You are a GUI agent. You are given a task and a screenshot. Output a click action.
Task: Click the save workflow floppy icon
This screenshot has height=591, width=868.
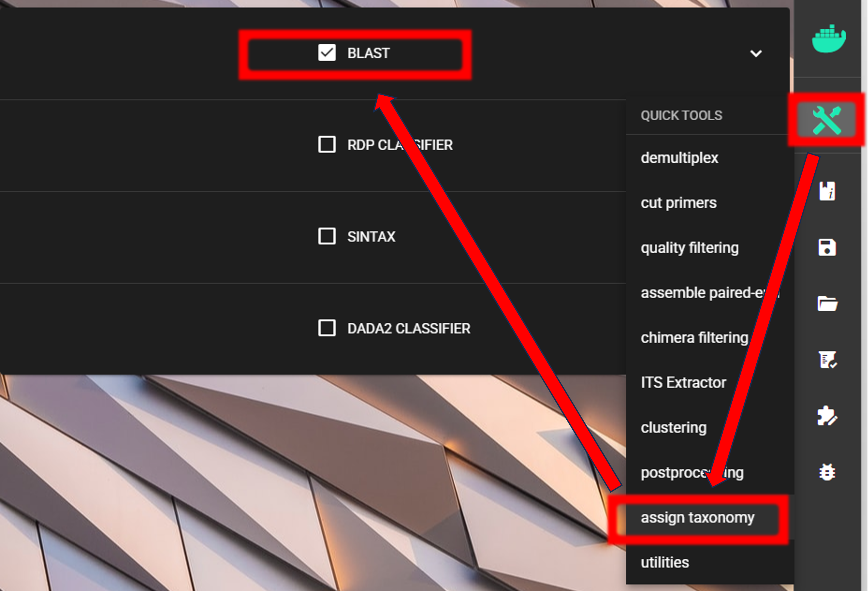(x=827, y=247)
